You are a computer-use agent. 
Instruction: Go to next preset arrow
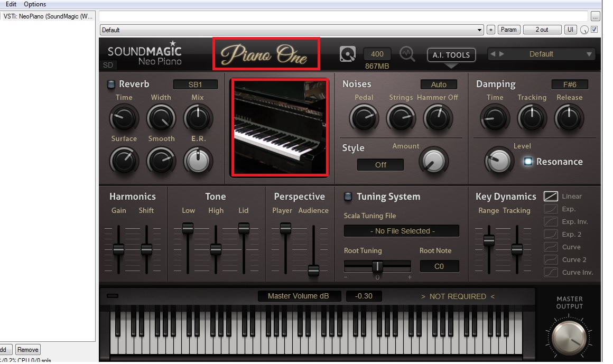(501, 54)
